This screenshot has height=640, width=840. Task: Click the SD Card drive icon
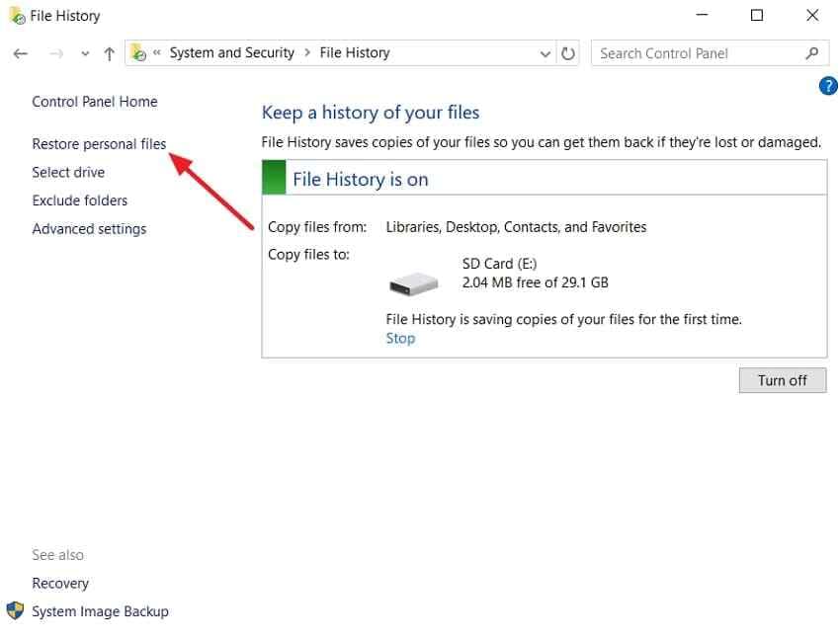pyautogui.click(x=413, y=283)
